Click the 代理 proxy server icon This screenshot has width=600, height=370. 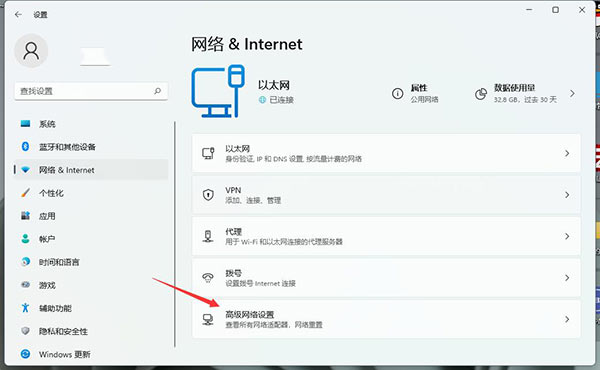[x=208, y=236]
